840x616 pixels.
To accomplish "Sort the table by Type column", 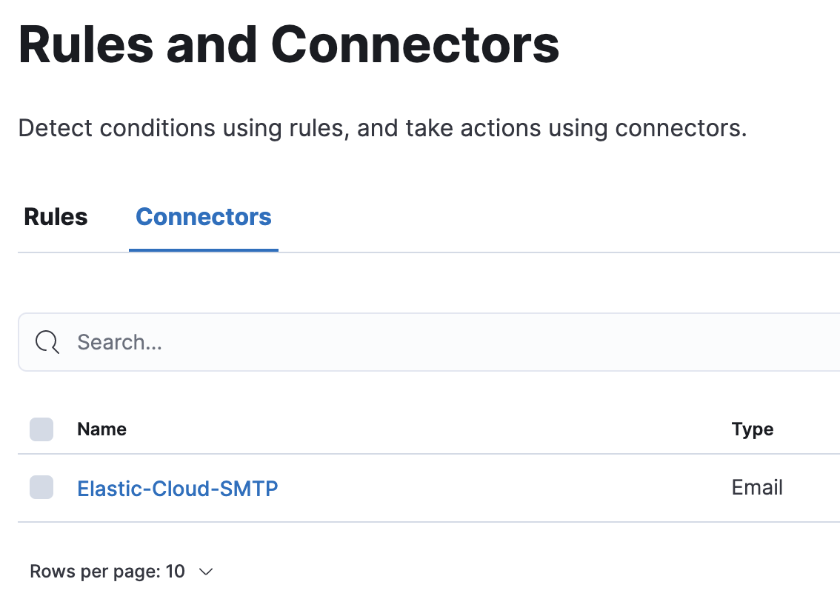I will tap(753, 429).
